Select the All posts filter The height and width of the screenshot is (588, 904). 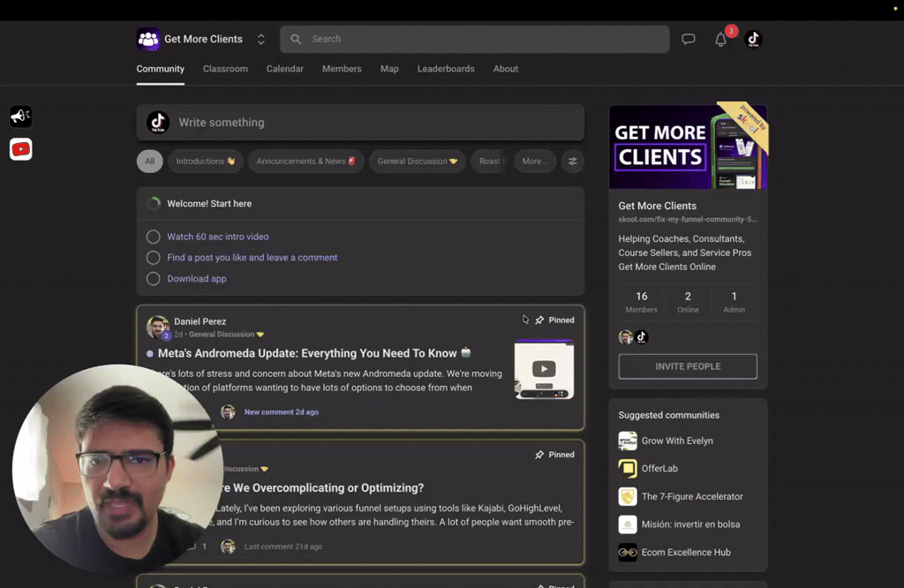point(150,162)
